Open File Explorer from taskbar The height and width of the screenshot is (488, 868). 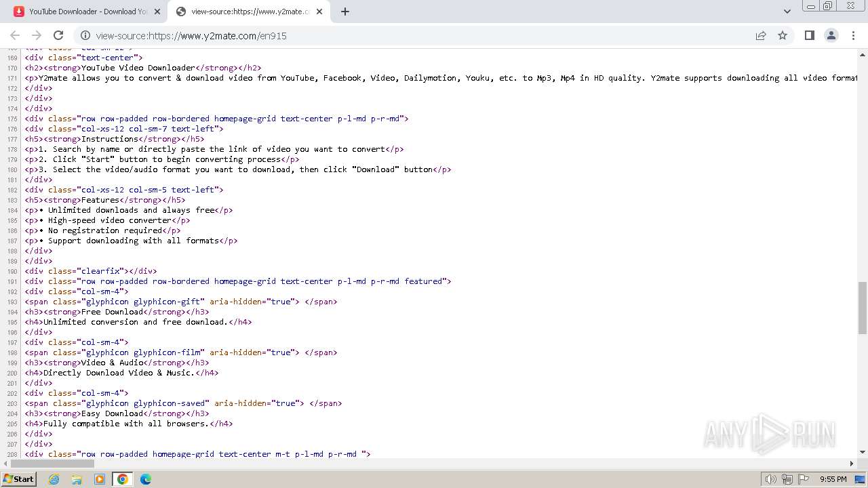point(77,479)
